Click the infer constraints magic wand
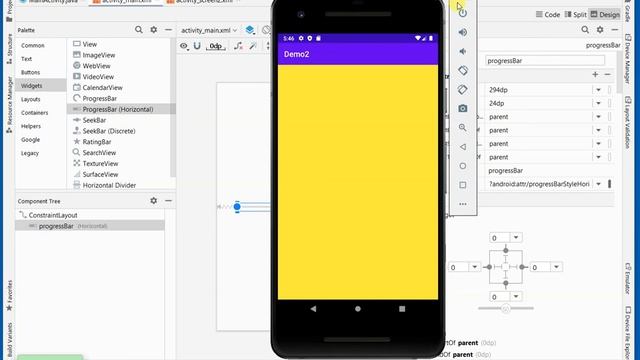Viewport: 640px width, 360px height. pos(253,46)
